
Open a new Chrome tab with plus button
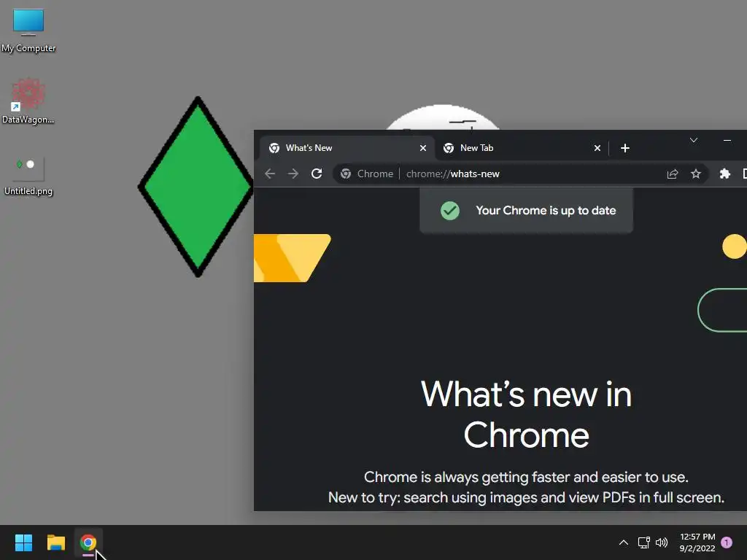click(x=625, y=148)
